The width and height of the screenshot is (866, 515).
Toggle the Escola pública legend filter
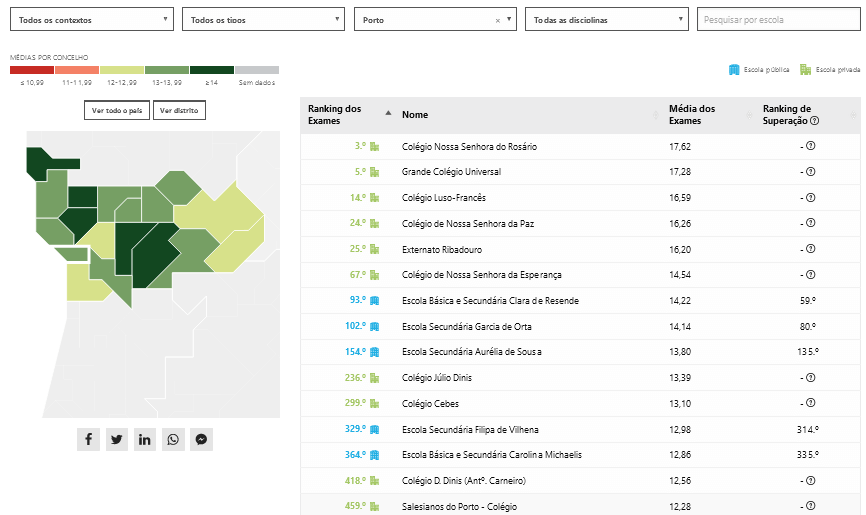(x=759, y=70)
